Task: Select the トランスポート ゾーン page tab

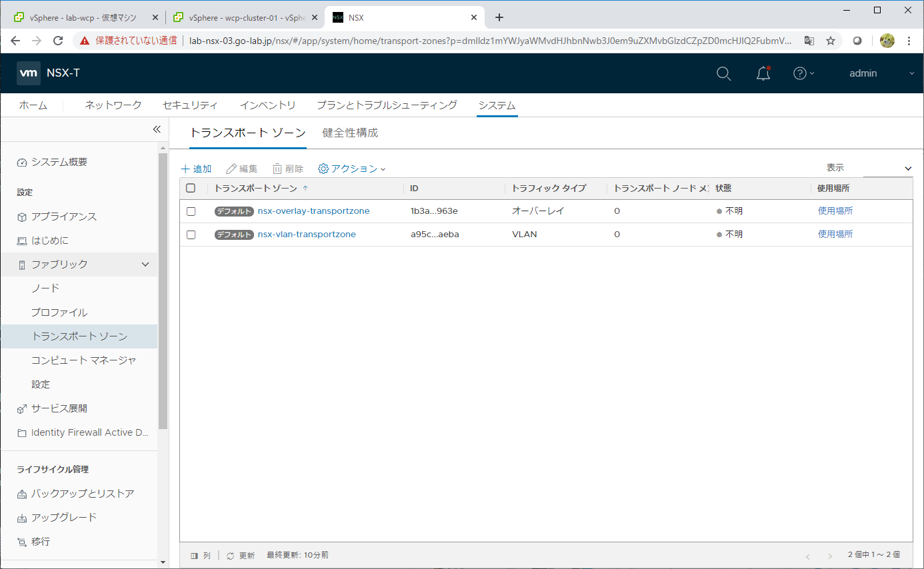Action: pos(248,133)
